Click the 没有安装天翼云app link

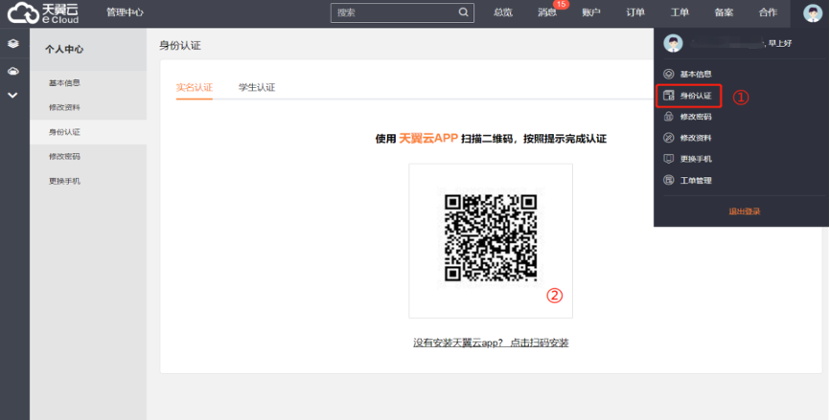coord(490,343)
